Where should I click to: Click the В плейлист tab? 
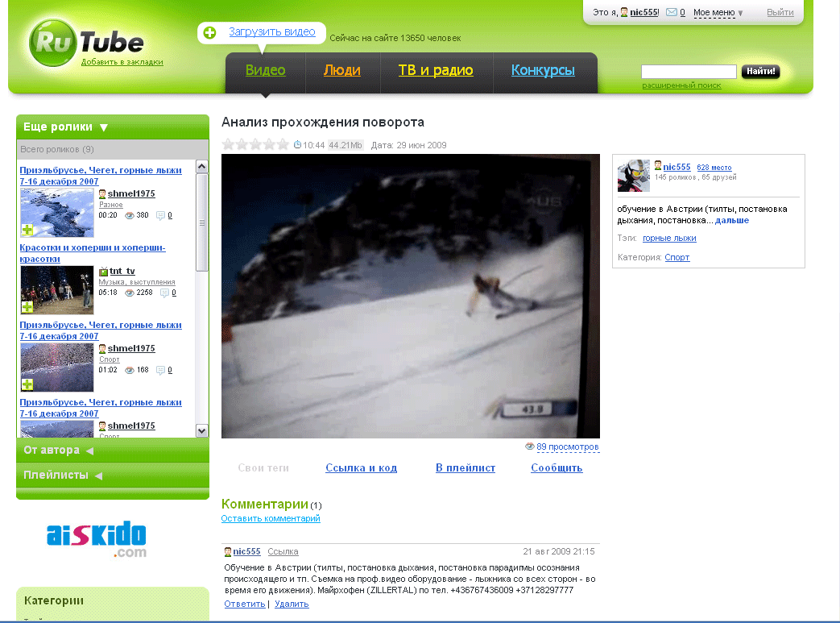(x=465, y=468)
